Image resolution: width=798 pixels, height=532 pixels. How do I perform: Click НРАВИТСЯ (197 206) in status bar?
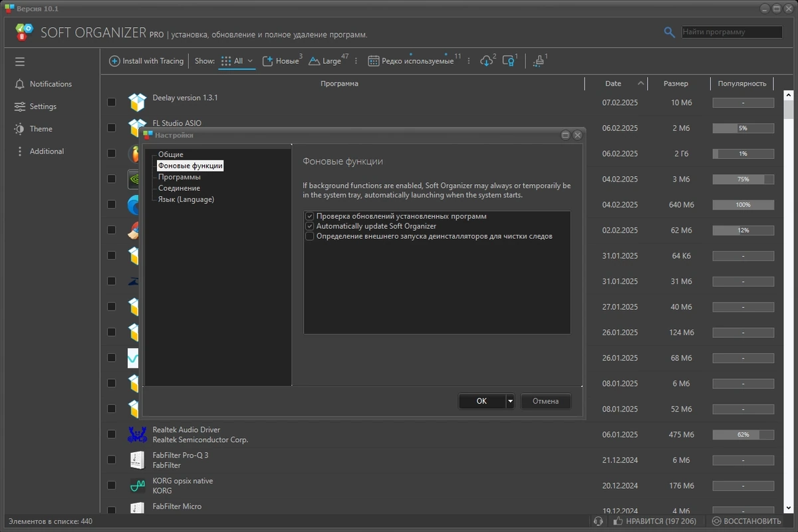[661, 521]
